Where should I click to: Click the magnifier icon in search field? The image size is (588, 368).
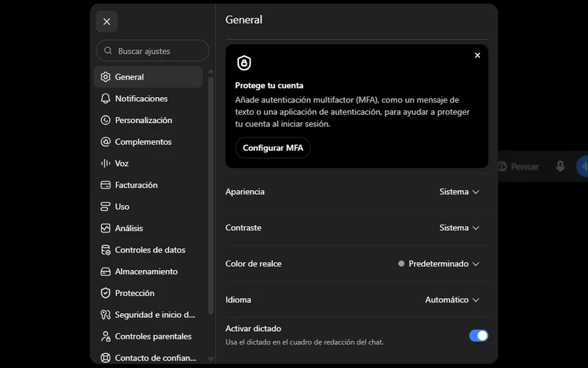108,51
